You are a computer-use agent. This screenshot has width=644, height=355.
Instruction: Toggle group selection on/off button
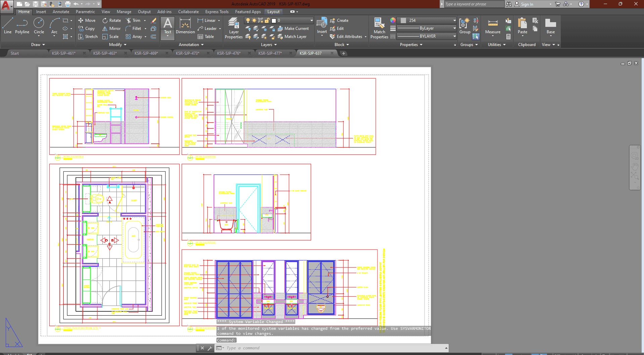click(476, 37)
